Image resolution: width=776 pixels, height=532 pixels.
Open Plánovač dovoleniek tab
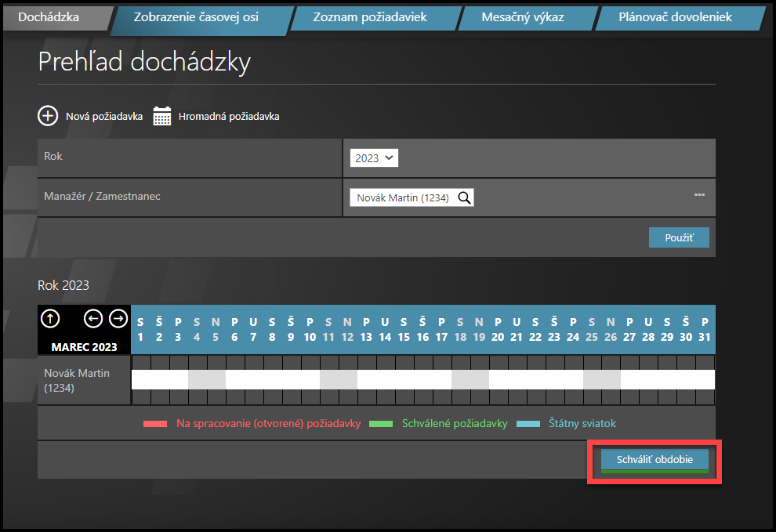pyautogui.click(x=674, y=16)
